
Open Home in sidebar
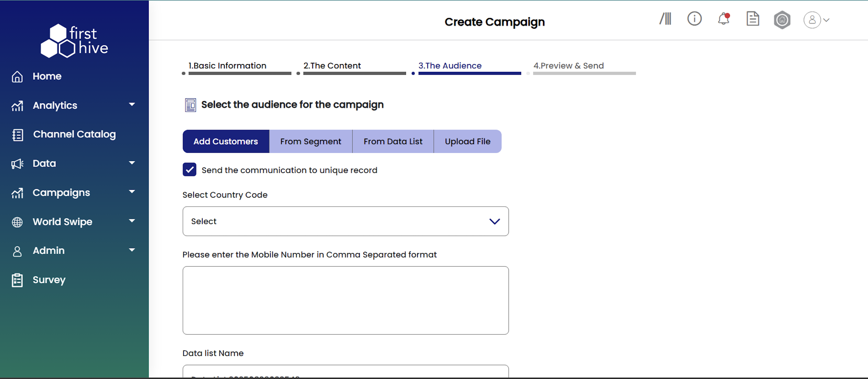pyautogui.click(x=47, y=76)
